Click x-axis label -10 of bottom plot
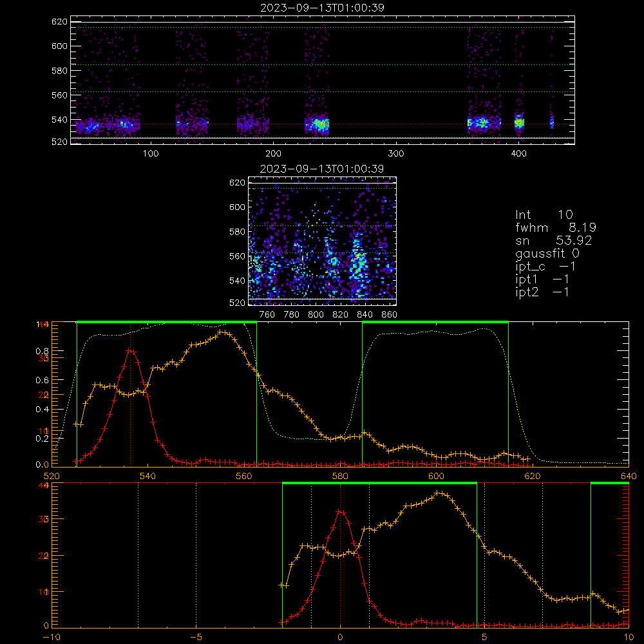The width and height of the screenshot is (644, 644). [52, 638]
